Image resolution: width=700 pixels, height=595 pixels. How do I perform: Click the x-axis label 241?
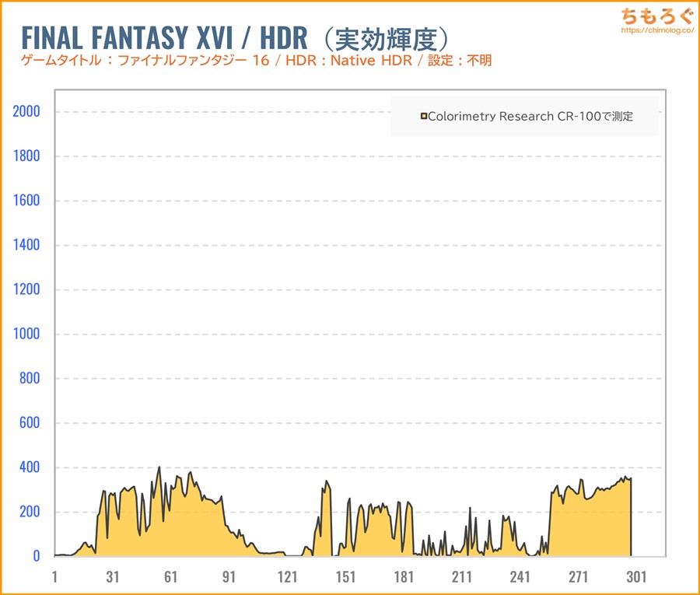click(520, 576)
